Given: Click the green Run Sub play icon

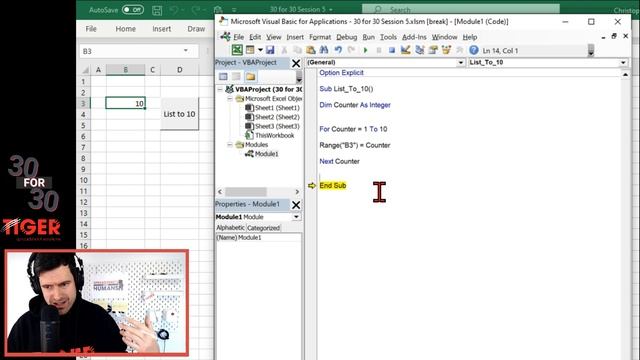Looking at the screenshot, I should point(366,50).
